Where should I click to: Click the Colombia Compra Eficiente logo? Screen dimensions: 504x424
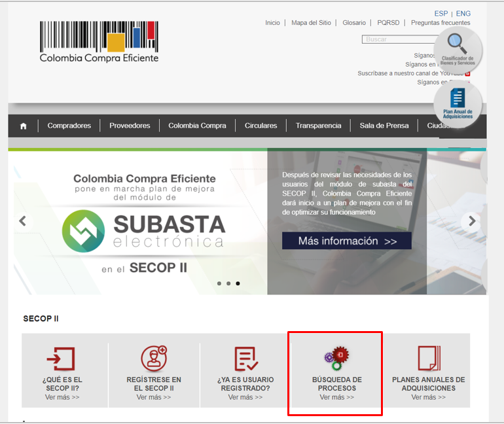tap(99, 42)
